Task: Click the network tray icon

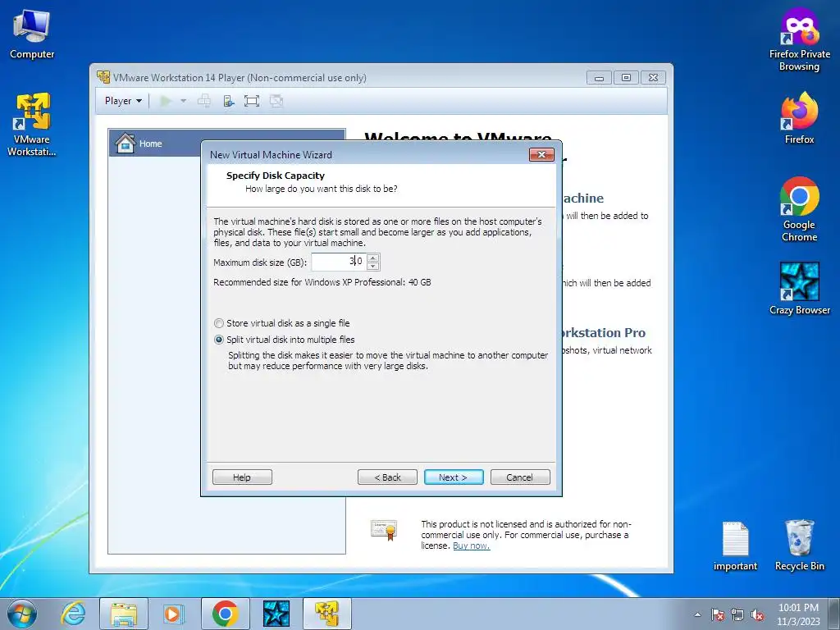Action: pyautogui.click(x=737, y=615)
